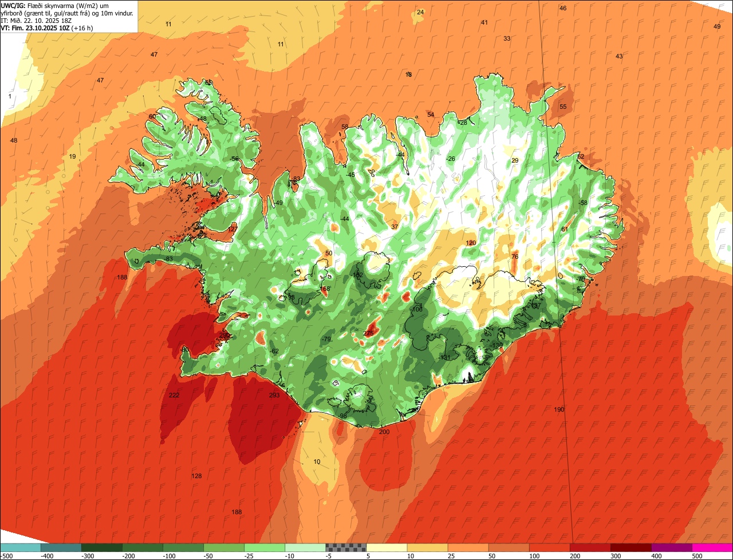Click the title line "UWC/IG: Flæði skynvarma (W/m2) um"
Screen dimensions: 733x560
[x=55, y=5]
